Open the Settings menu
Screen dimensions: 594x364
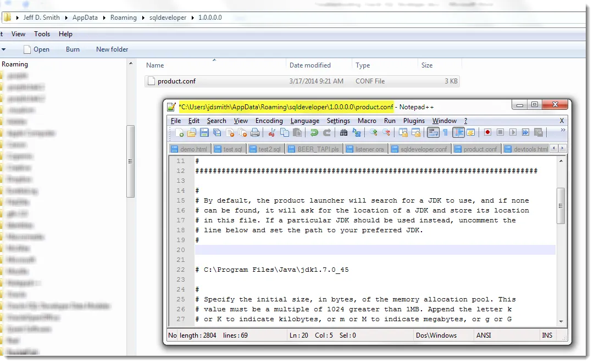(338, 121)
